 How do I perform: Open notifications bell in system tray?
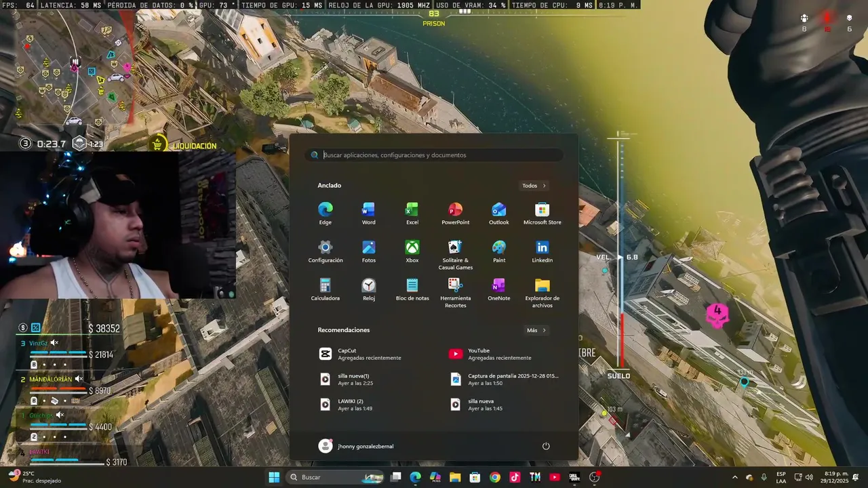(856, 477)
